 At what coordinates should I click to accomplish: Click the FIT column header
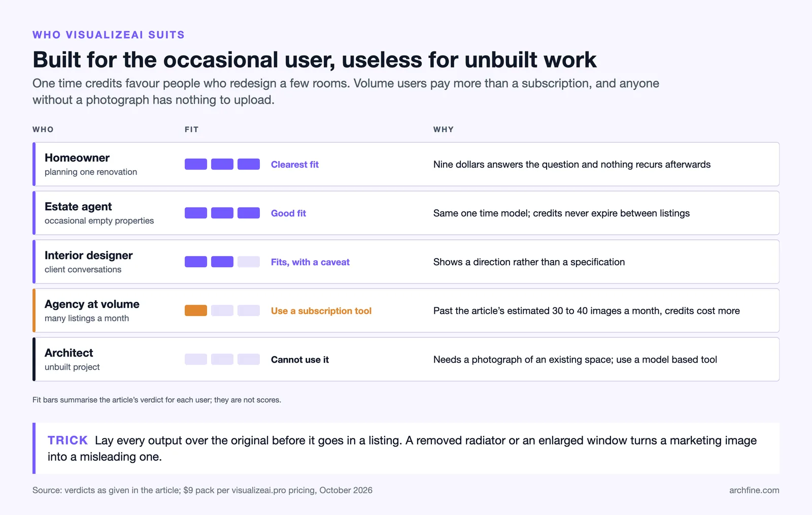pos(192,130)
